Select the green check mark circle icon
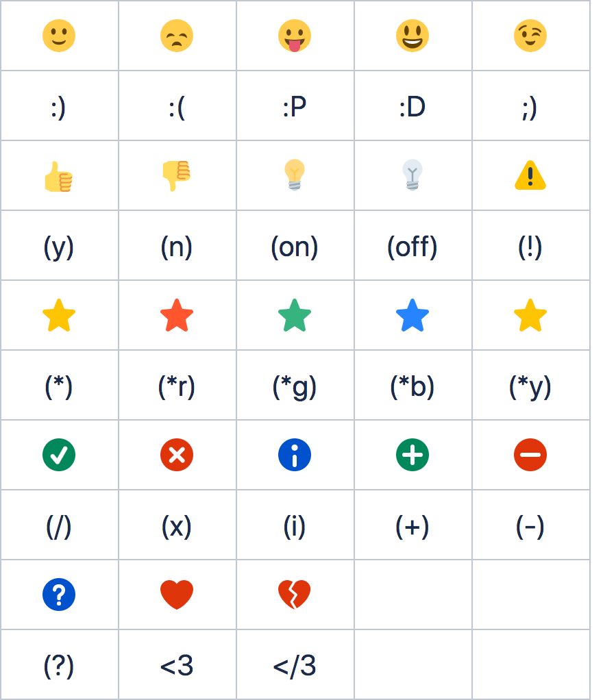This screenshot has width=603, height=700. (x=59, y=455)
